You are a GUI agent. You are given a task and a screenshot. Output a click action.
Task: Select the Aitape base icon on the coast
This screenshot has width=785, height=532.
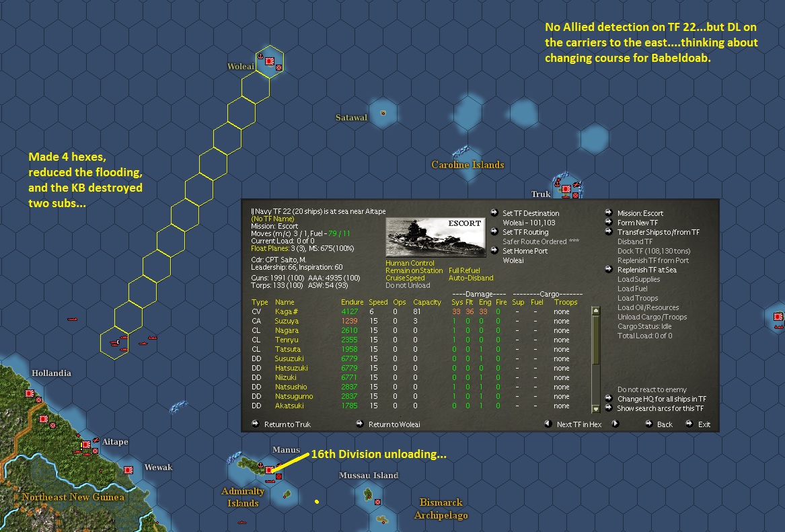click(x=86, y=445)
